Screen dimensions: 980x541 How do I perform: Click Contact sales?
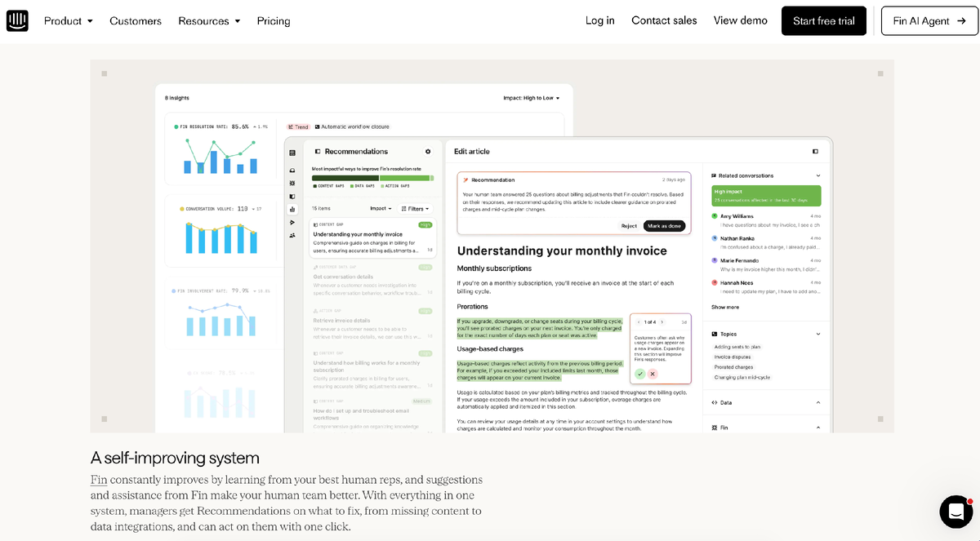point(664,20)
